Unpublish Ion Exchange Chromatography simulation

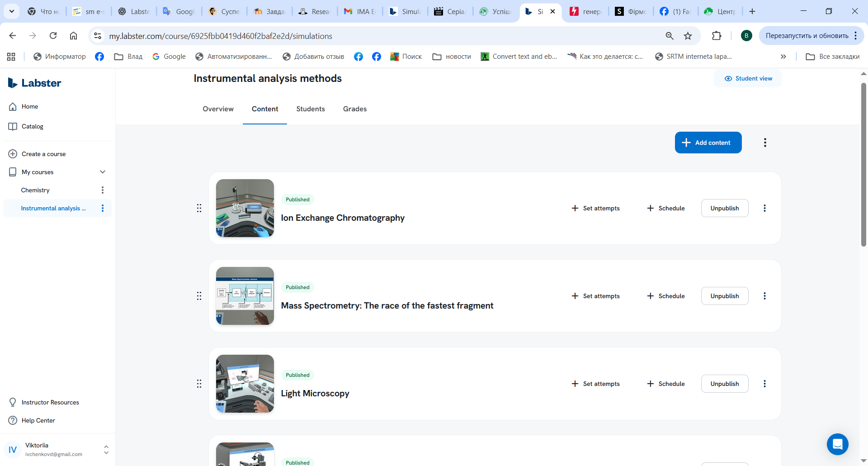click(724, 208)
